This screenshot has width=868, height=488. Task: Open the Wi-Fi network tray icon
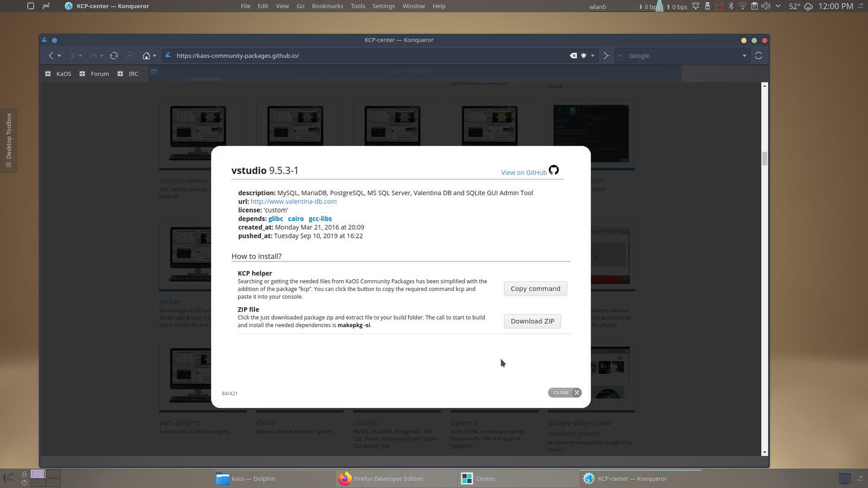743,6
